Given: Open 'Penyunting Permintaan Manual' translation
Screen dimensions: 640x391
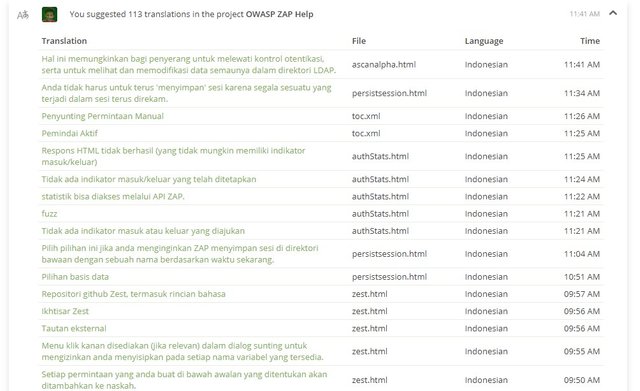Looking at the screenshot, I should [102, 116].
